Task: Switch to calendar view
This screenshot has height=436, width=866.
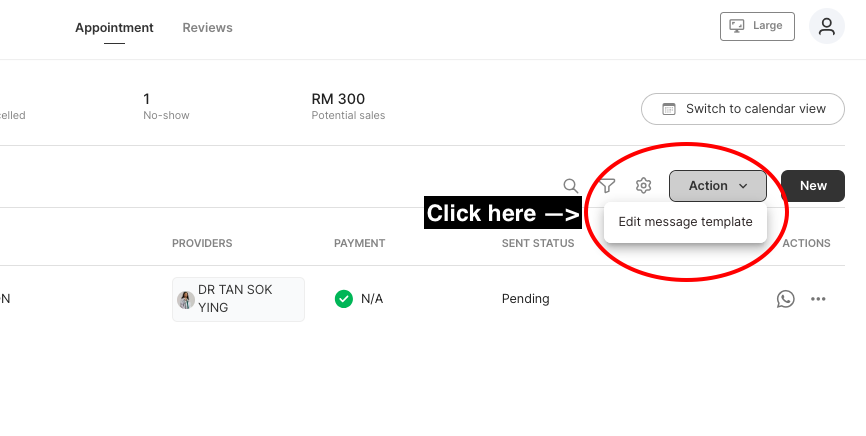Action: click(x=743, y=109)
